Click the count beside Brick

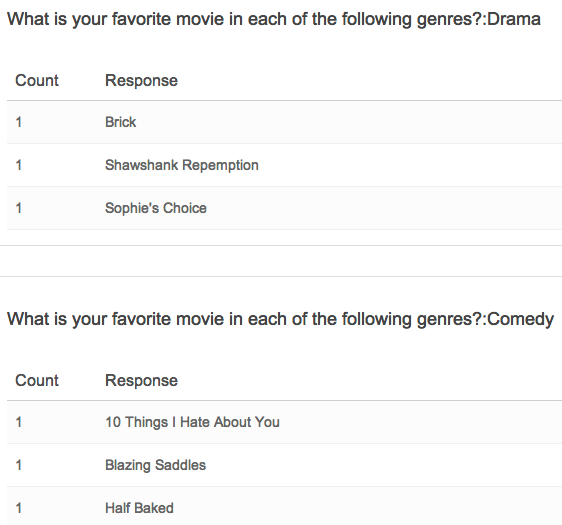coord(19,122)
